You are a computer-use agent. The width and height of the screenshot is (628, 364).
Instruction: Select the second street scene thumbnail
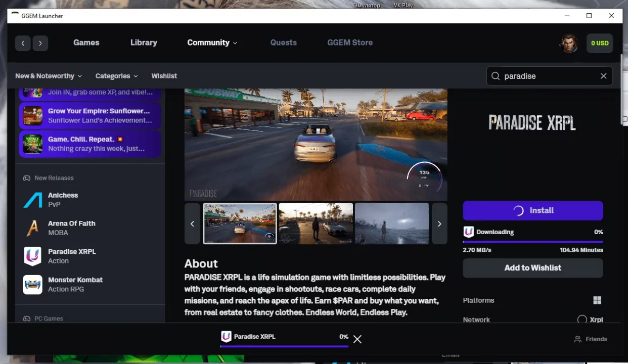tap(316, 223)
